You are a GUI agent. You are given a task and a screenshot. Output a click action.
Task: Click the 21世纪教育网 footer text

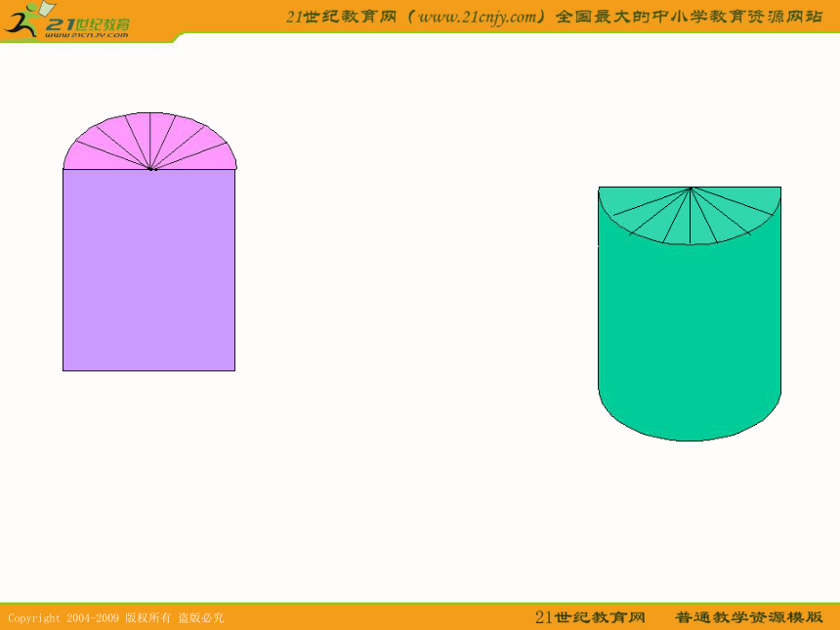pyautogui.click(x=590, y=617)
